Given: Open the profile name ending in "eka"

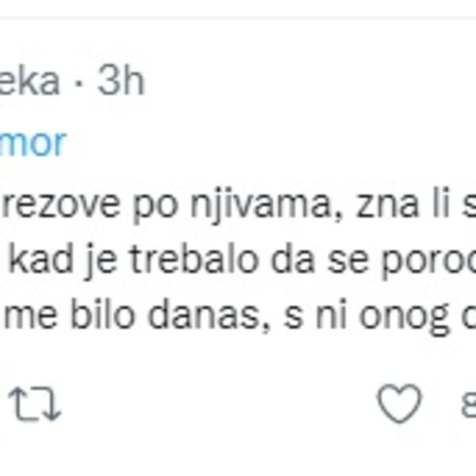Looking at the screenshot, I should click(29, 80).
